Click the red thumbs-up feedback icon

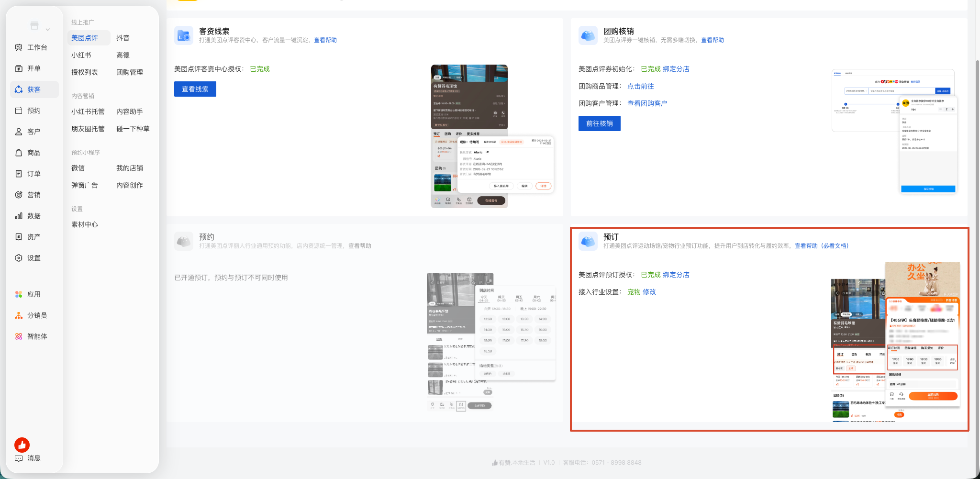[22, 445]
